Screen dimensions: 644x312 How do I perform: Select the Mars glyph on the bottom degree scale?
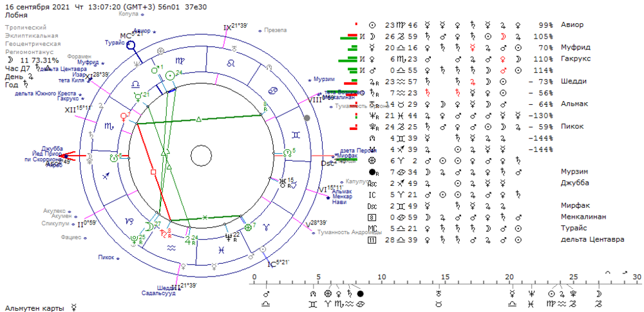click(266, 294)
